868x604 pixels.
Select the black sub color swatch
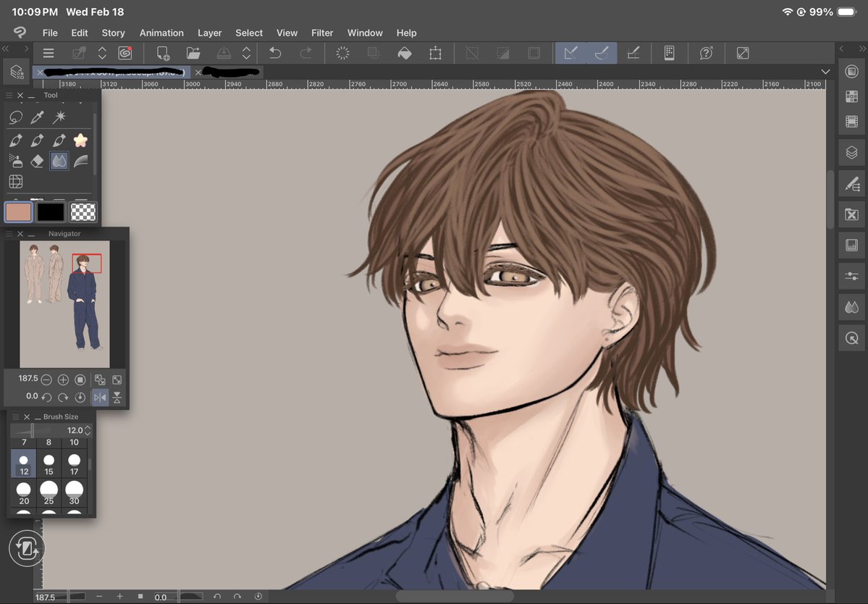(49, 211)
